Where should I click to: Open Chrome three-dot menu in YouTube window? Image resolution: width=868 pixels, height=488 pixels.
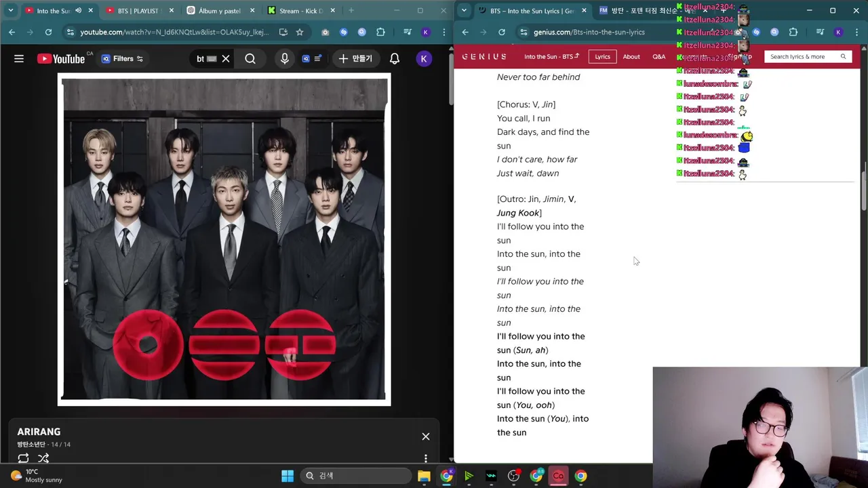pyautogui.click(x=443, y=32)
